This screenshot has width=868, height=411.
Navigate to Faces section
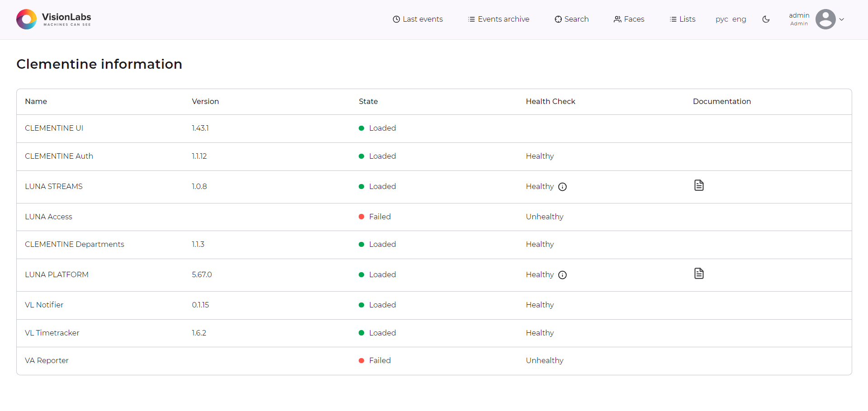629,19
